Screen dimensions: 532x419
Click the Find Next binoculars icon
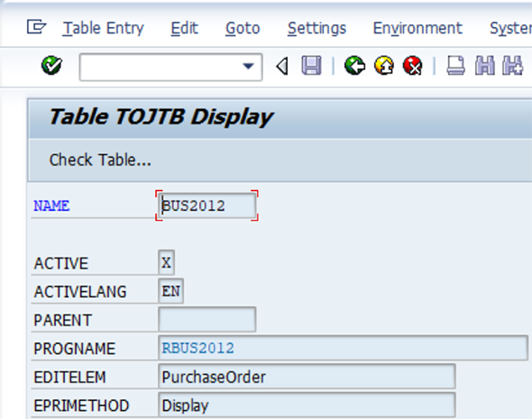click(513, 66)
